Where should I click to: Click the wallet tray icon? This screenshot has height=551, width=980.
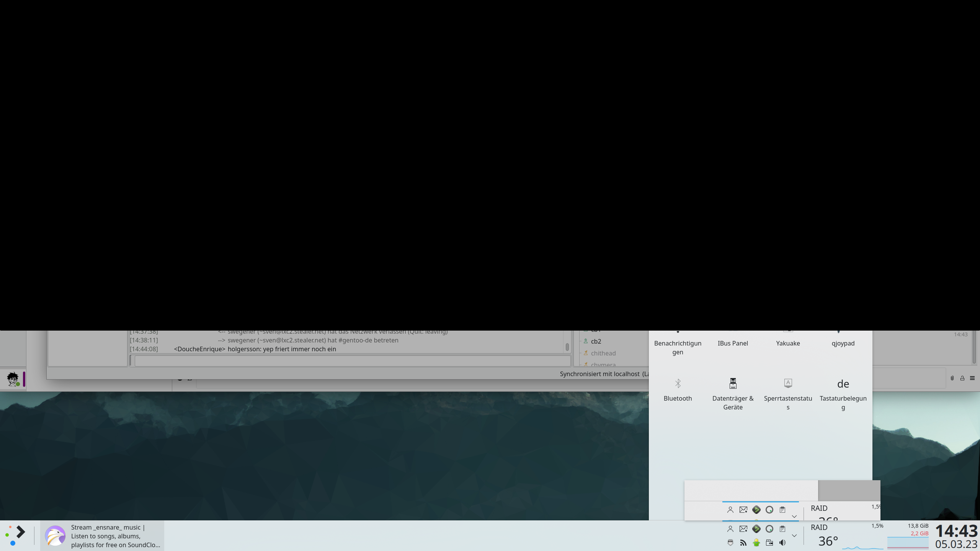point(769,543)
